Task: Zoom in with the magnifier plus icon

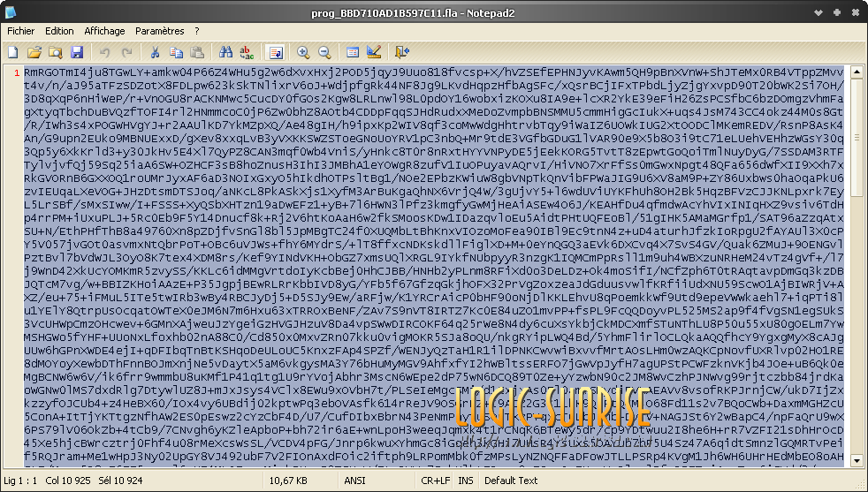Action: click(x=303, y=53)
